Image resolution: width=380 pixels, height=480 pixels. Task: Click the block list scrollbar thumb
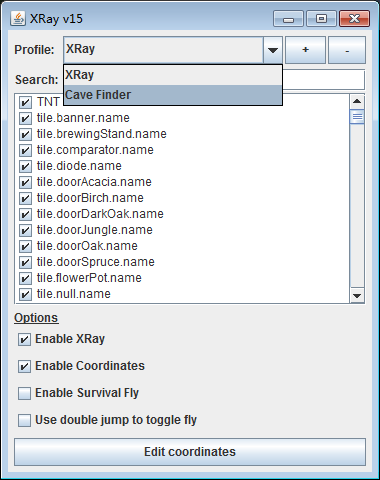(357, 117)
